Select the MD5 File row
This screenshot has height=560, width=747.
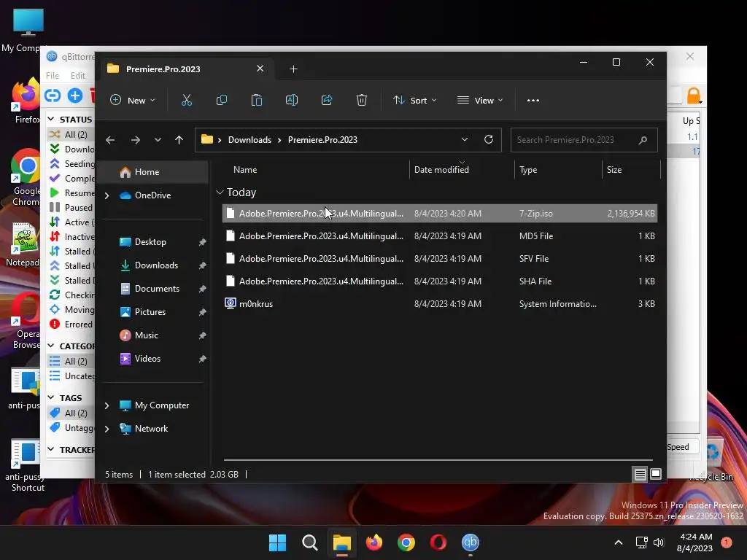point(440,236)
